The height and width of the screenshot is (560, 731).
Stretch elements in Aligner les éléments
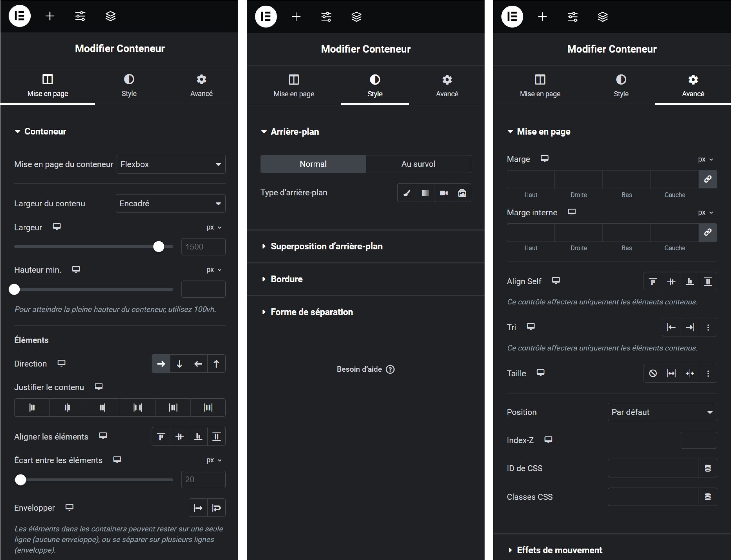click(x=216, y=437)
